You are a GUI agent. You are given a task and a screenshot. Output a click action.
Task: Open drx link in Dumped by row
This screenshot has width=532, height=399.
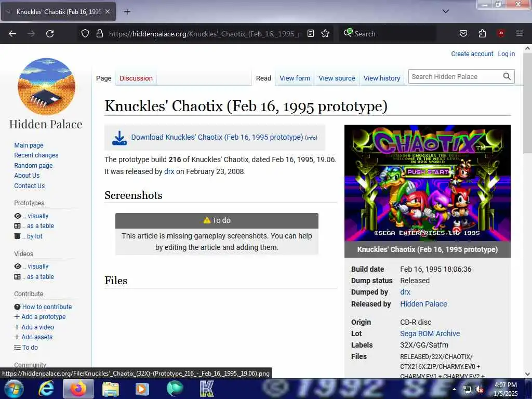coord(405,292)
